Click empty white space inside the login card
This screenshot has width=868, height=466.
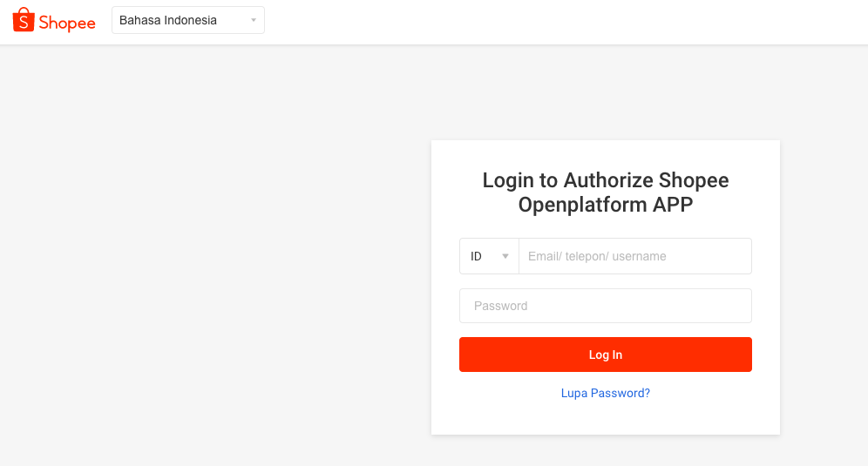coord(606,418)
